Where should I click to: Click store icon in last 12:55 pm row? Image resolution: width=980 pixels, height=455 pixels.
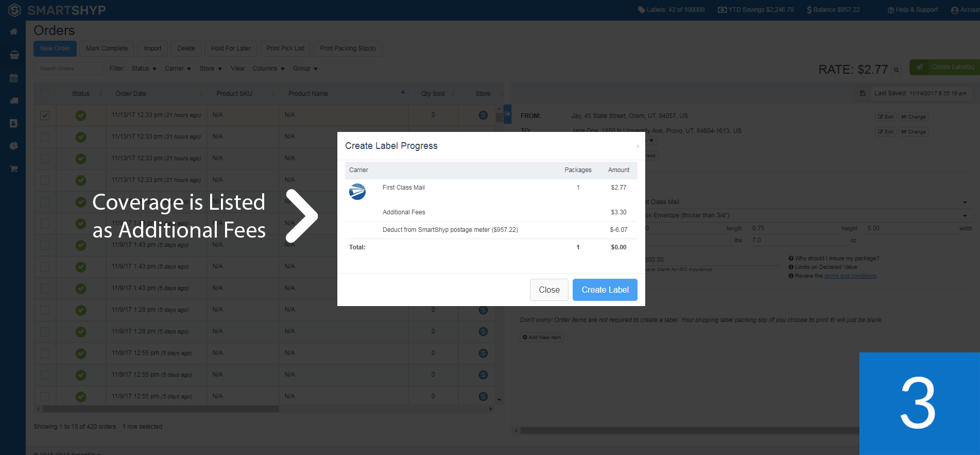[483, 396]
